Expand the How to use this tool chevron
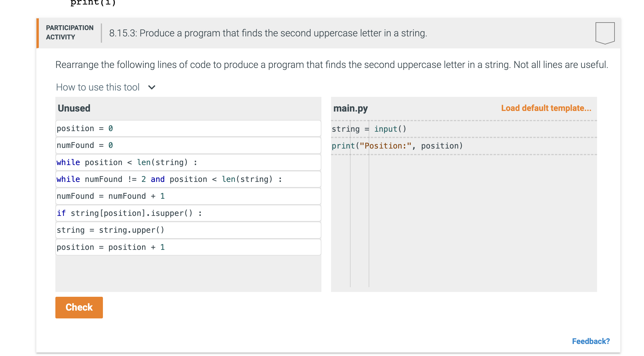Screen dimensions: 644x356 [x=152, y=87]
